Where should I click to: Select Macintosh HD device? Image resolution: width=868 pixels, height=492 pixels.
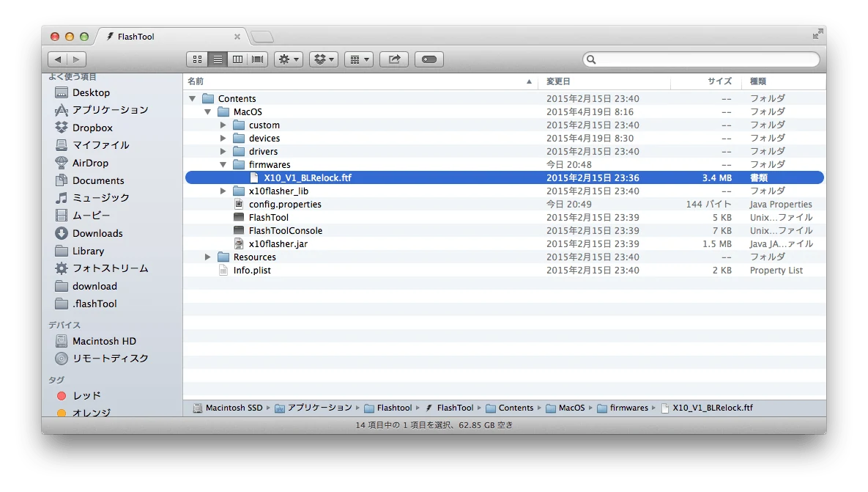95,341
